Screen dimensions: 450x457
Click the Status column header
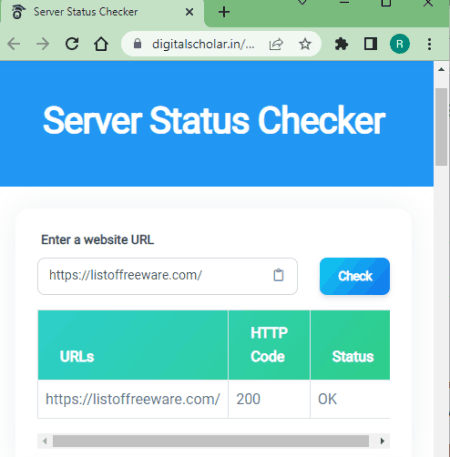point(350,345)
